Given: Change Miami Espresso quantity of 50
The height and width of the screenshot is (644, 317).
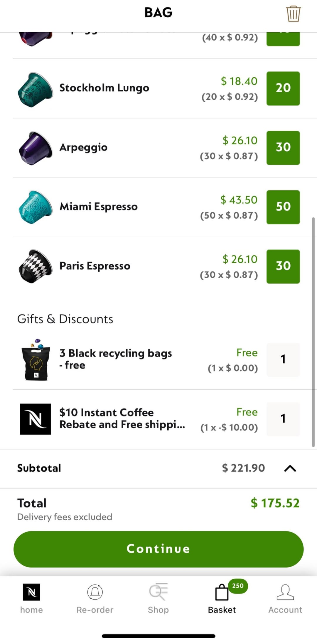Looking at the screenshot, I should [x=283, y=207].
